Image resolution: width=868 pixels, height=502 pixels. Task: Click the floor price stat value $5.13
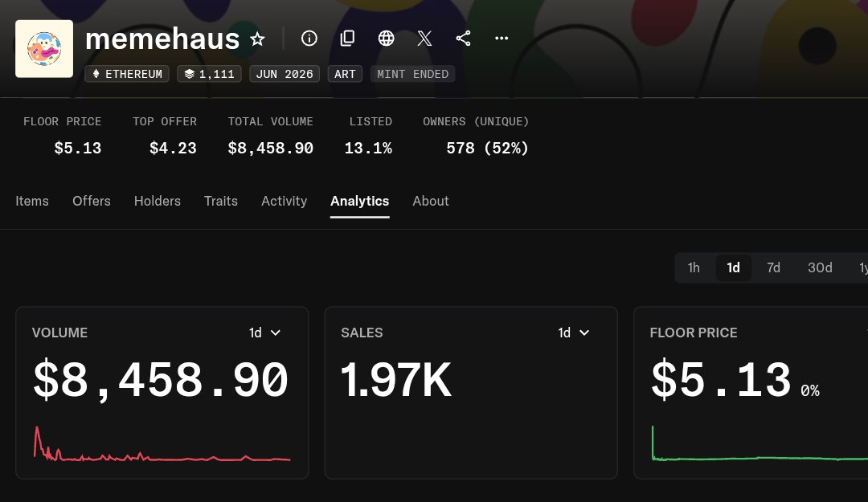pyautogui.click(x=78, y=149)
